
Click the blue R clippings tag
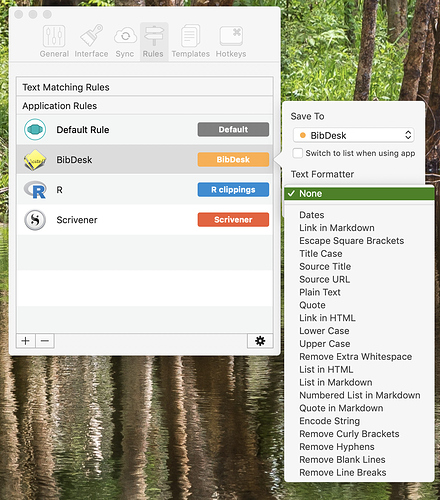(233, 189)
